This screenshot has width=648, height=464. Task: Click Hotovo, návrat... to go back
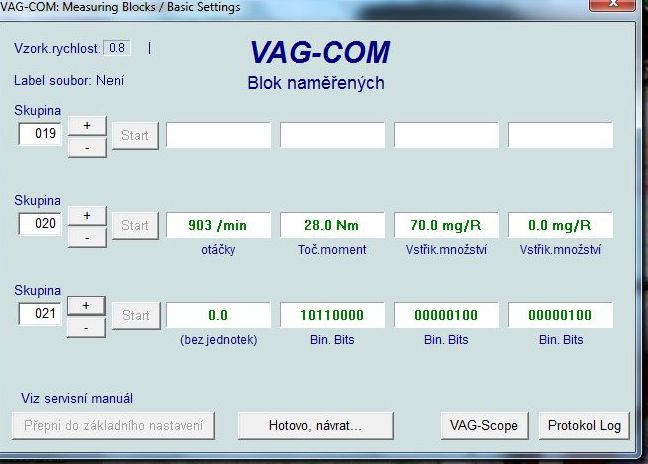click(x=316, y=426)
